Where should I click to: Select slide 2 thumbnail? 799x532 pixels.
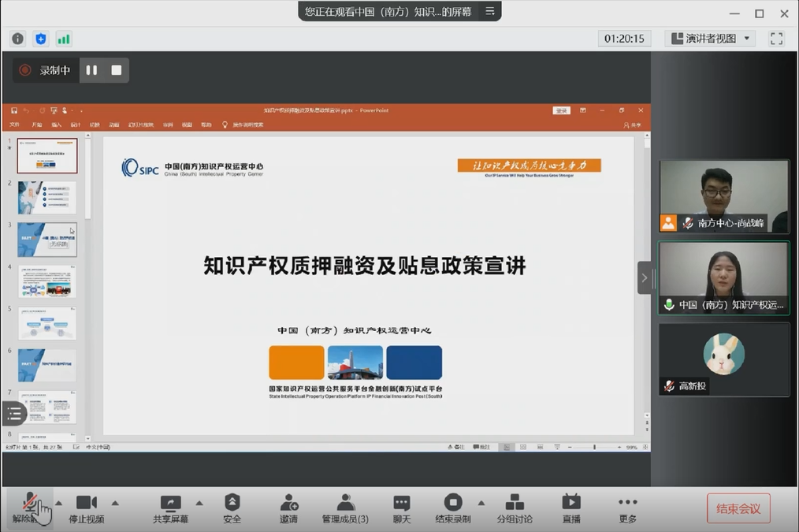coord(47,198)
